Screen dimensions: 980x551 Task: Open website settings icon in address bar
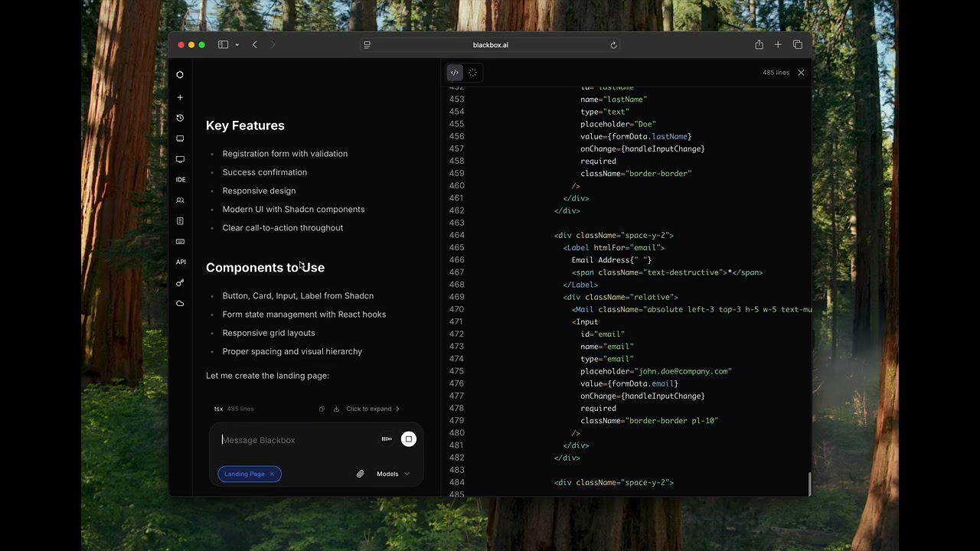[x=367, y=45]
